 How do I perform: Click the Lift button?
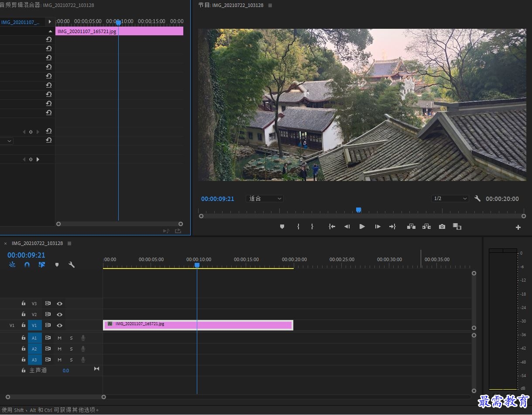[411, 227]
